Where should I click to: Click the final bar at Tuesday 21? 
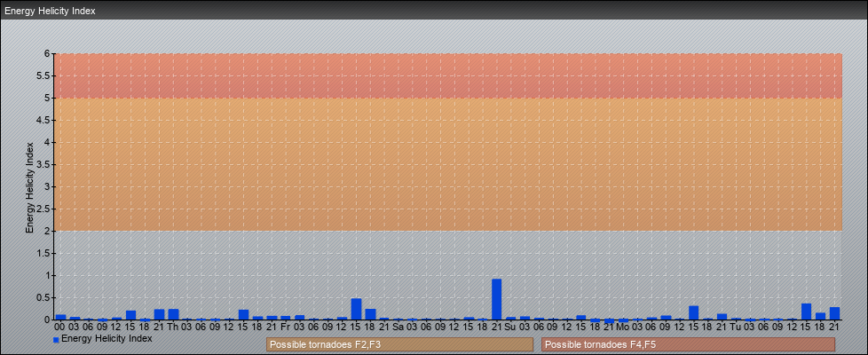coord(834,313)
